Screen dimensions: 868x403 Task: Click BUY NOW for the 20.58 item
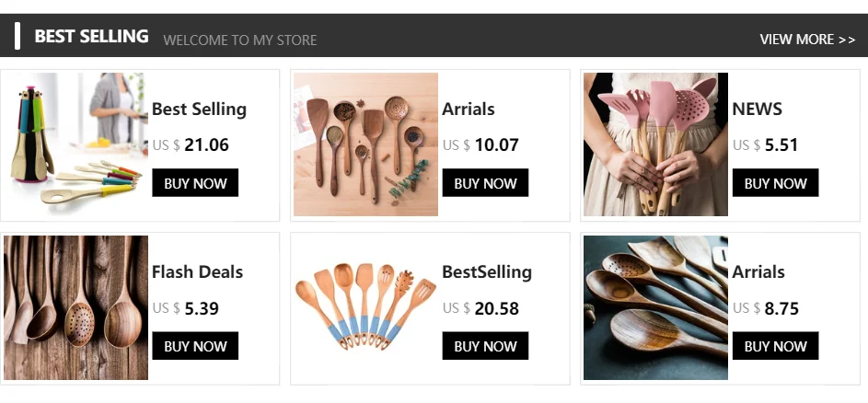pos(485,345)
